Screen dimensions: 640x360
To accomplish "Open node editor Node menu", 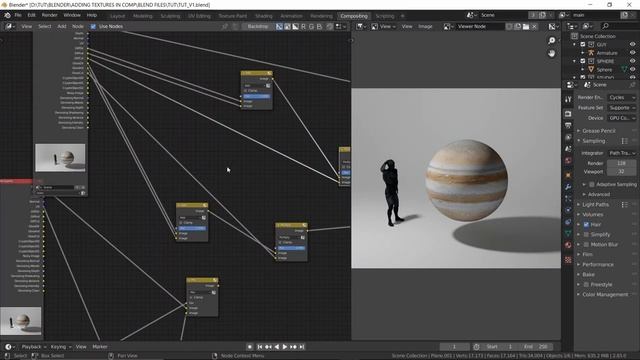I will click(78, 26).
